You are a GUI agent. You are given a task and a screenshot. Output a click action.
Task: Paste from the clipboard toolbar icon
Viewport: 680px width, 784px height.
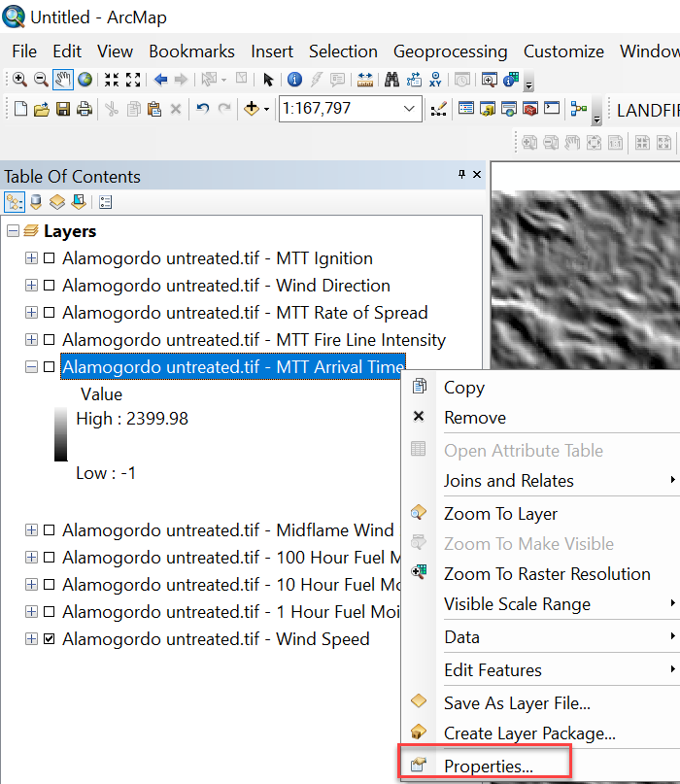154,109
